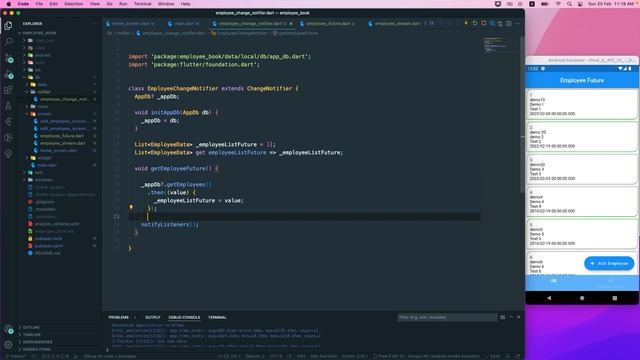
Task: Open the Source Control view
Action: [x=9, y=58]
